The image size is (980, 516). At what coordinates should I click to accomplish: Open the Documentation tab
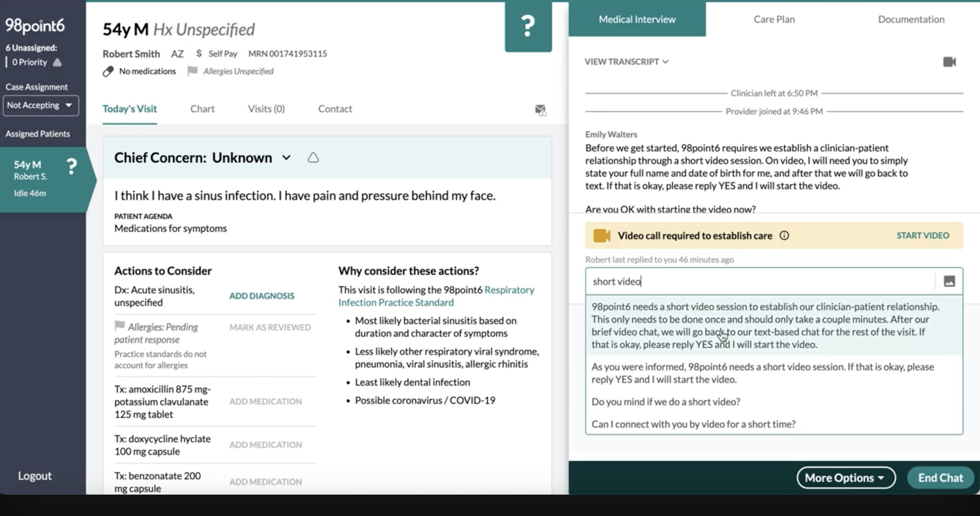[911, 19]
